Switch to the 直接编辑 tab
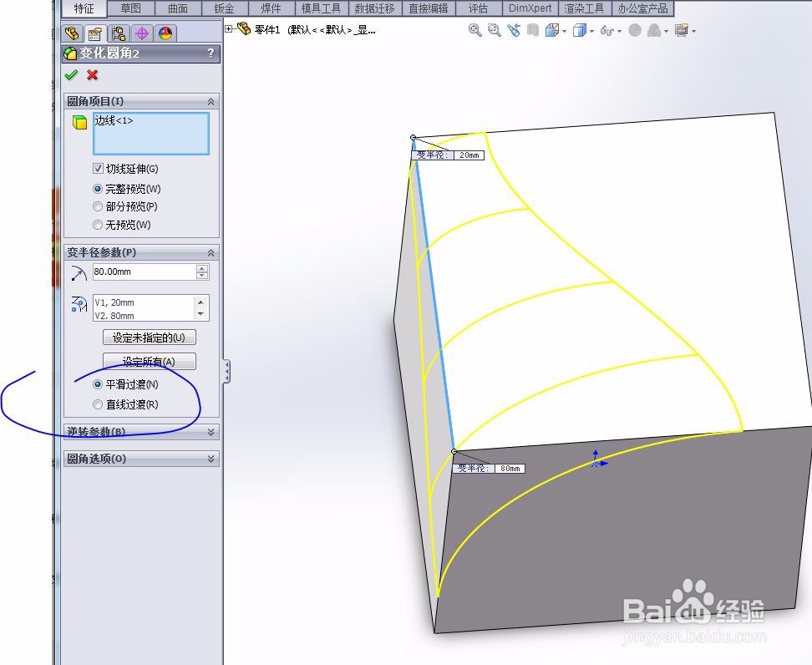Image resolution: width=812 pixels, height=665 pixels. click(428, 8)
